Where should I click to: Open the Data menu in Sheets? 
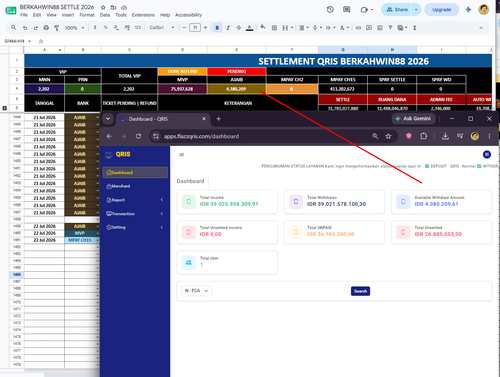(x=105, y=15)
